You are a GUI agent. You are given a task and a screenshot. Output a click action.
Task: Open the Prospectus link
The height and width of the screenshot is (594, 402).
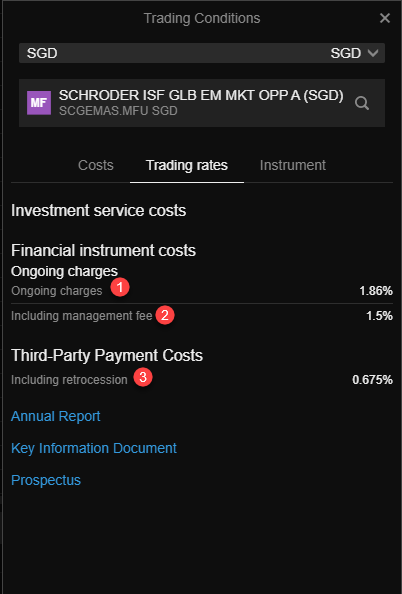(46, 480)
